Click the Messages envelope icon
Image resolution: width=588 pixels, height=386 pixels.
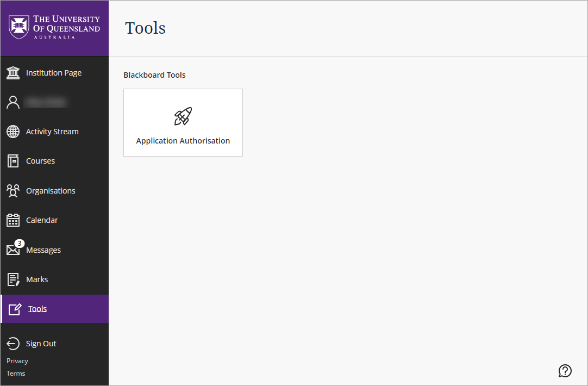point(13,250)
